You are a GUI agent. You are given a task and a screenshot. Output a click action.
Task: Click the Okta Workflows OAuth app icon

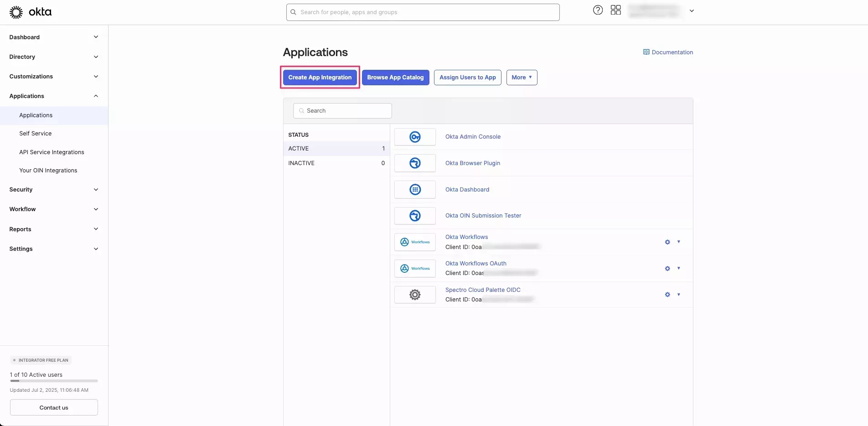tap(414, 268)
